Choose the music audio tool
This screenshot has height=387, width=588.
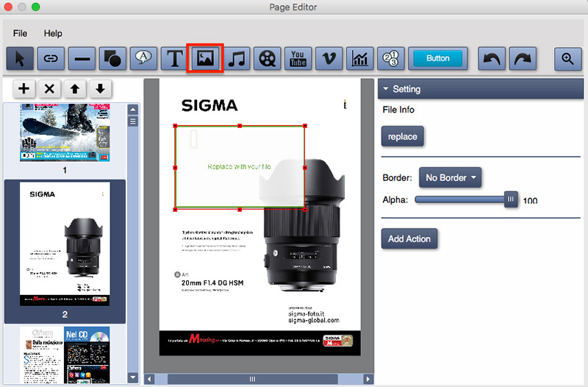[236, 59]
